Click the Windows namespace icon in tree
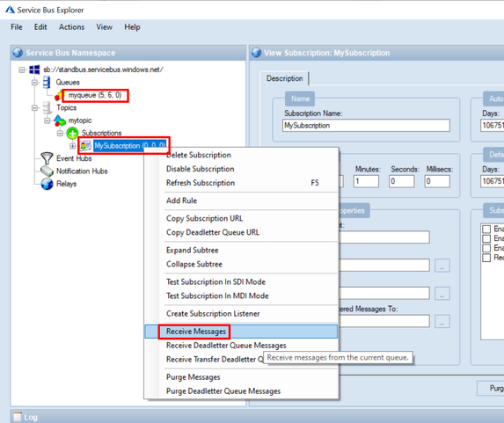 click(x=34, y=69)
